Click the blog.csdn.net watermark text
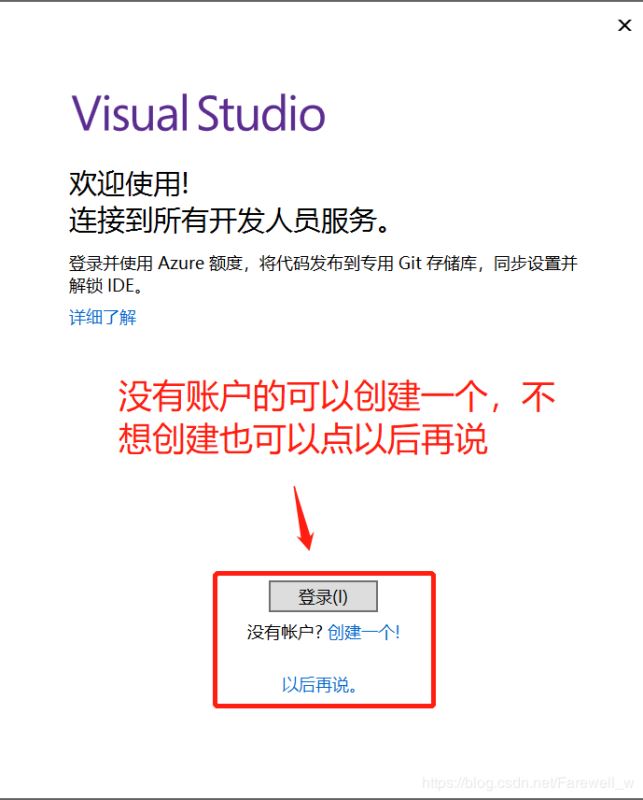This screenshot has height=800, width=643. (x=528, y=783)
